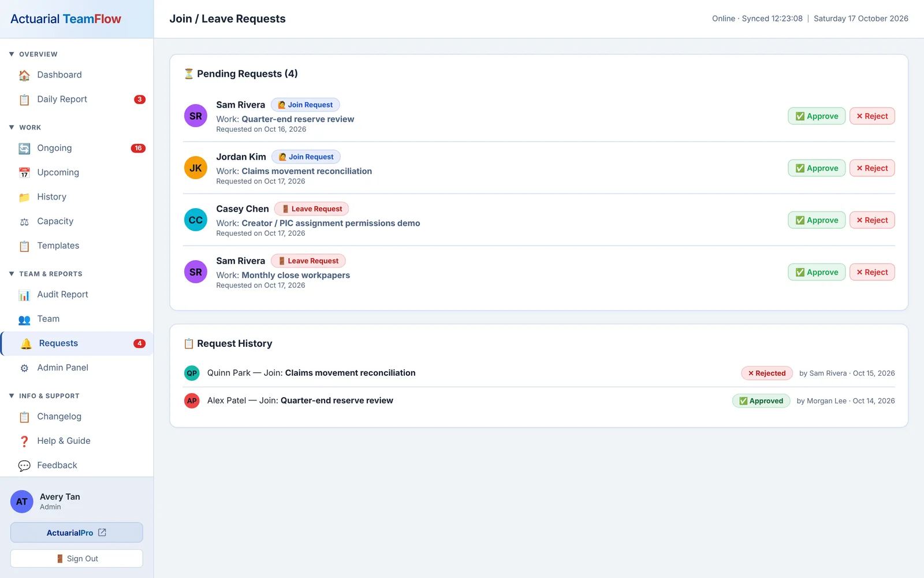
Task: Approve Sam Rivera's Monthly close workpapers request
Action: (817, 272)
